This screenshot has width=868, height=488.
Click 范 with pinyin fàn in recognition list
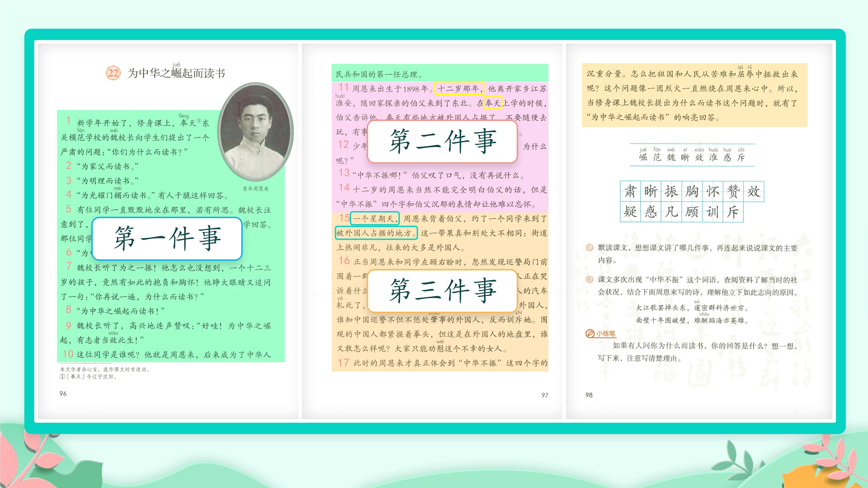pos(657,154)
